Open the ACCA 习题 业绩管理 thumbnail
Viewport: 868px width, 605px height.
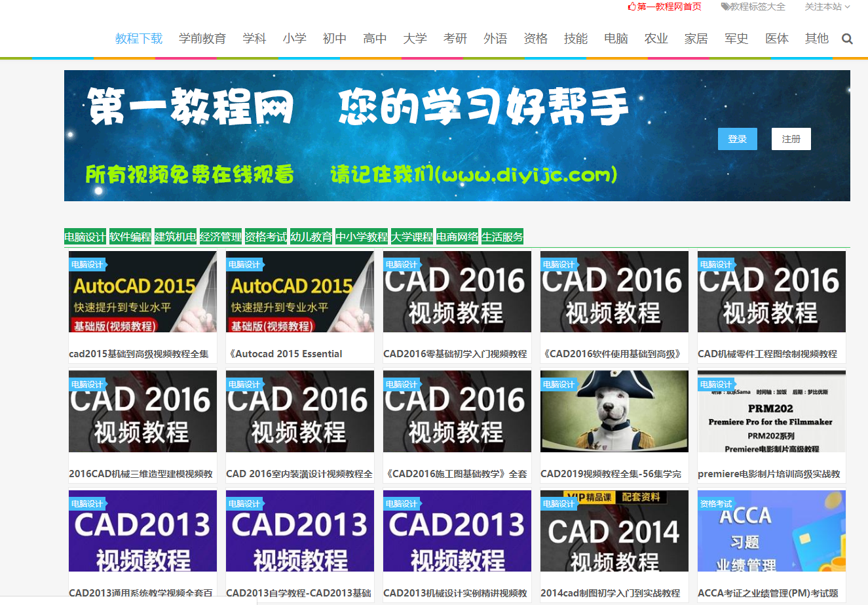click(x=772, y=531)
